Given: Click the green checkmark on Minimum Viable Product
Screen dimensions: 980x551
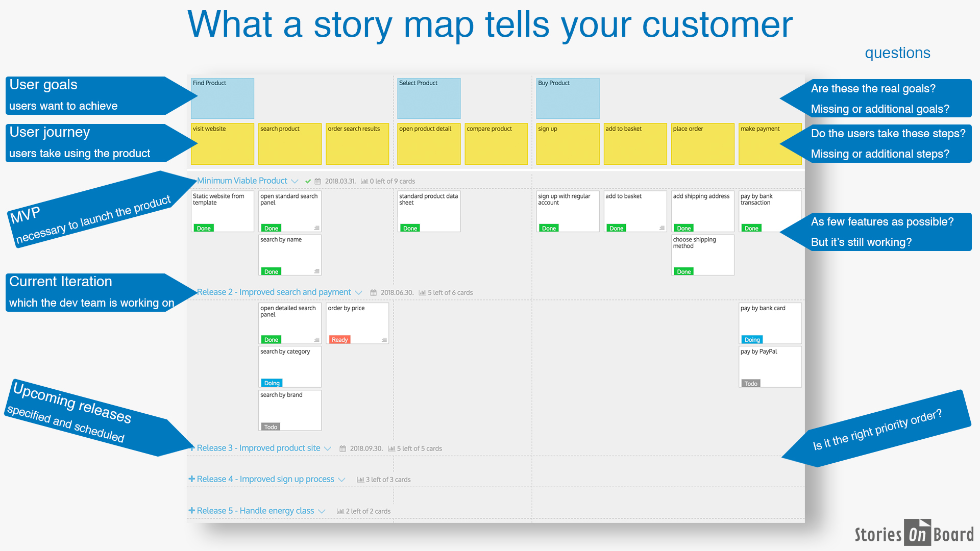Looking at the screenshot, I should pos(308,181).
